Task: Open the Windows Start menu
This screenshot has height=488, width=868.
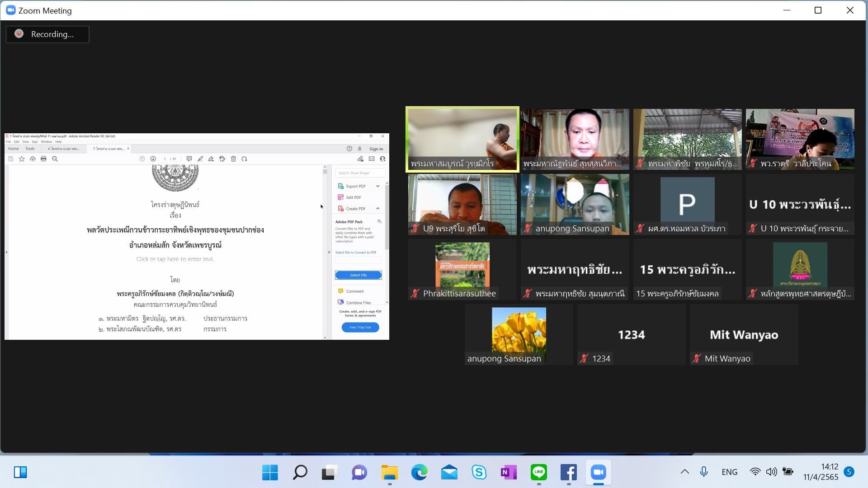Action: pos(270,473)
